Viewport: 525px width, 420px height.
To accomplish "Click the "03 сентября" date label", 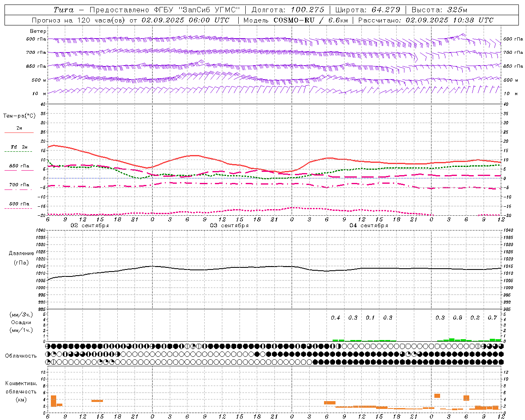I will [x=229, y=226].
